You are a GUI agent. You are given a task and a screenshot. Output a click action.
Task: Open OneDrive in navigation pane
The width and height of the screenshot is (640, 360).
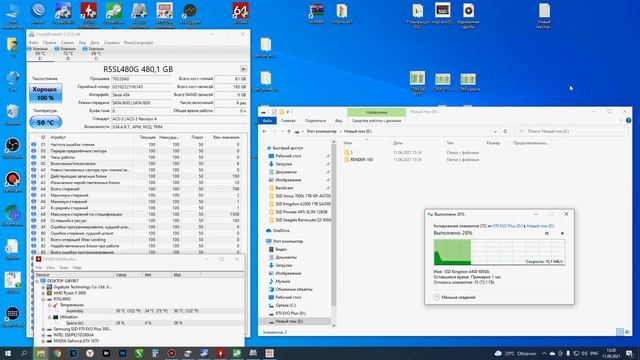[281, 231]
